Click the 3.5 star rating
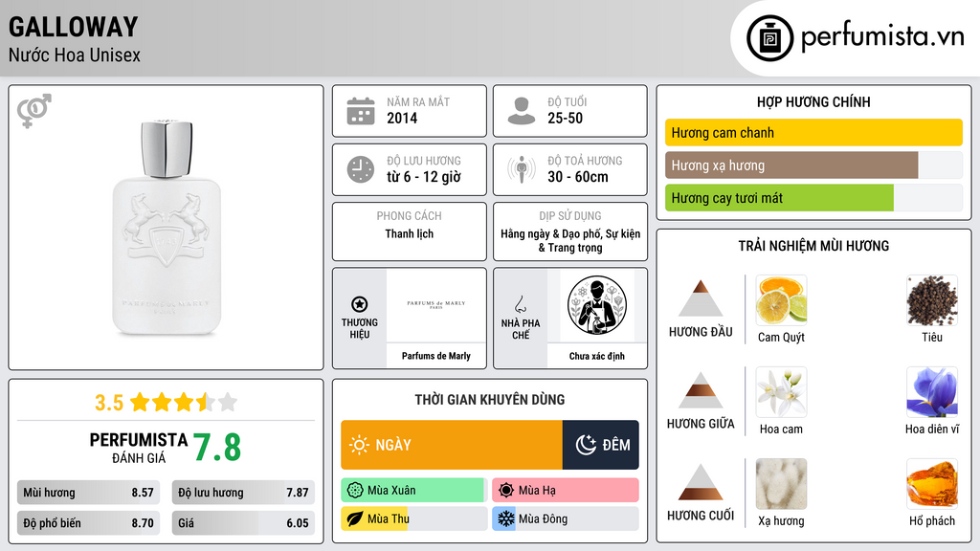Screen dimensions: 980x551 [x=167, y=403]
